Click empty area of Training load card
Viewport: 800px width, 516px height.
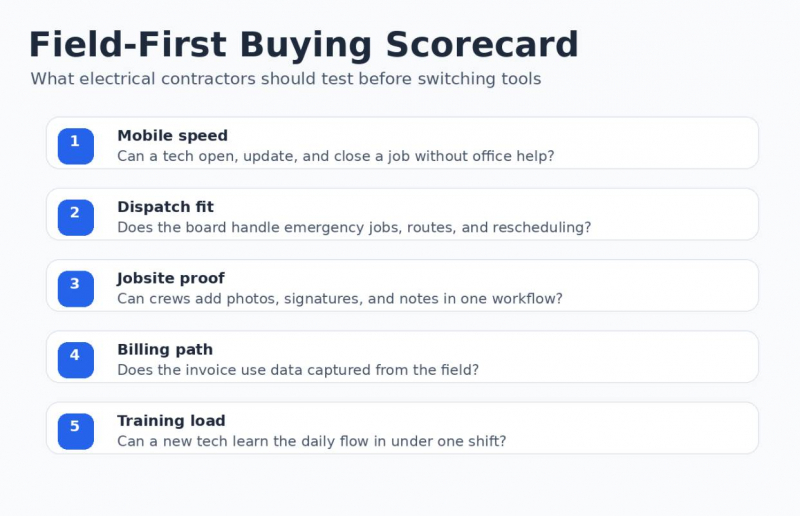(x=633, y=428)
